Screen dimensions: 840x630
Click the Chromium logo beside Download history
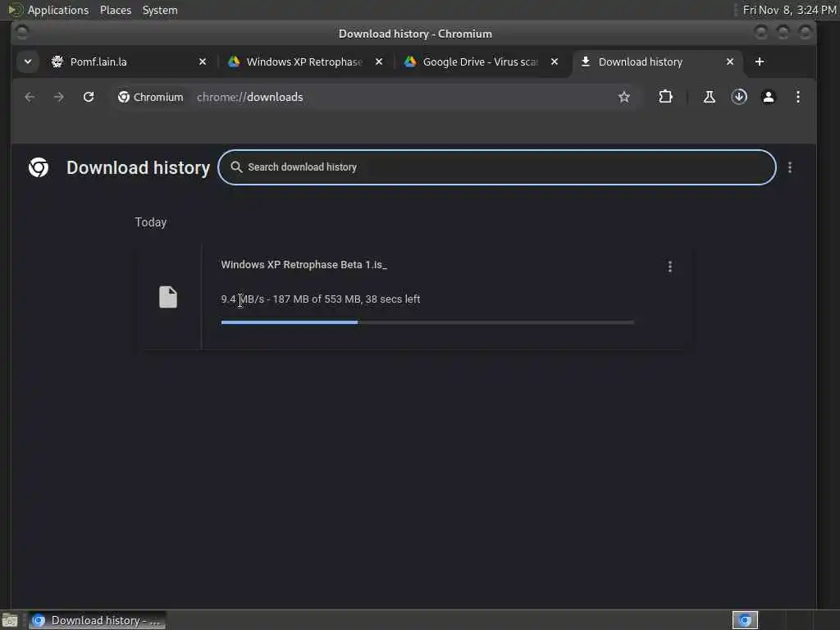tap(39, 167)
